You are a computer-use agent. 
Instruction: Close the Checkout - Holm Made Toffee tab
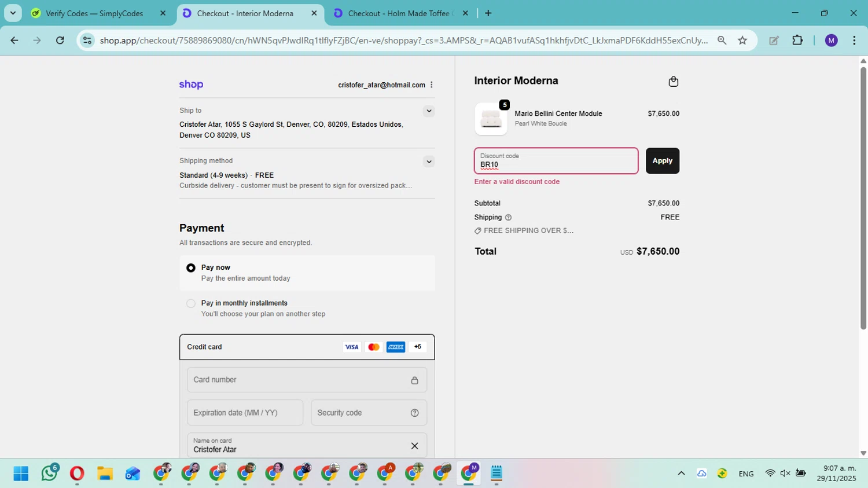pyautogui.click(x=465, y=13)
